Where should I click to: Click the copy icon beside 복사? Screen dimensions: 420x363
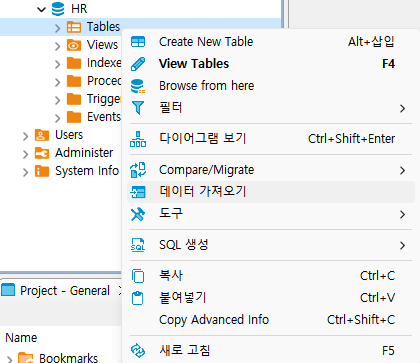coord(138,276)
